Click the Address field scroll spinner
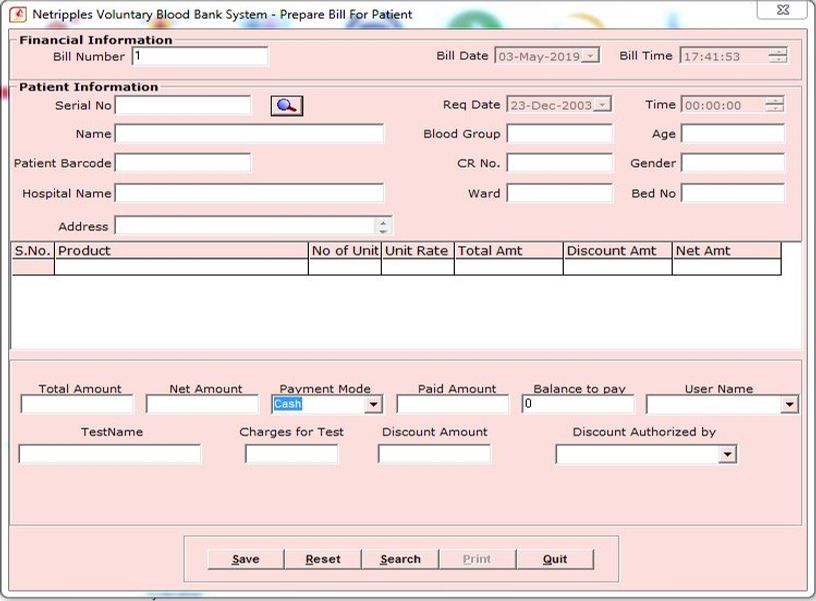816x601 pixels. click(383, 226)
